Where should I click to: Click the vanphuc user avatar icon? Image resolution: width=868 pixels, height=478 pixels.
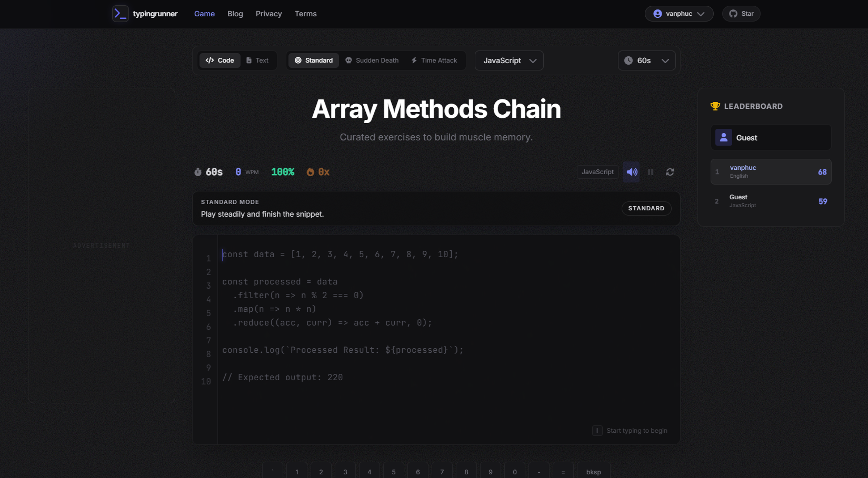coord(657,14)
